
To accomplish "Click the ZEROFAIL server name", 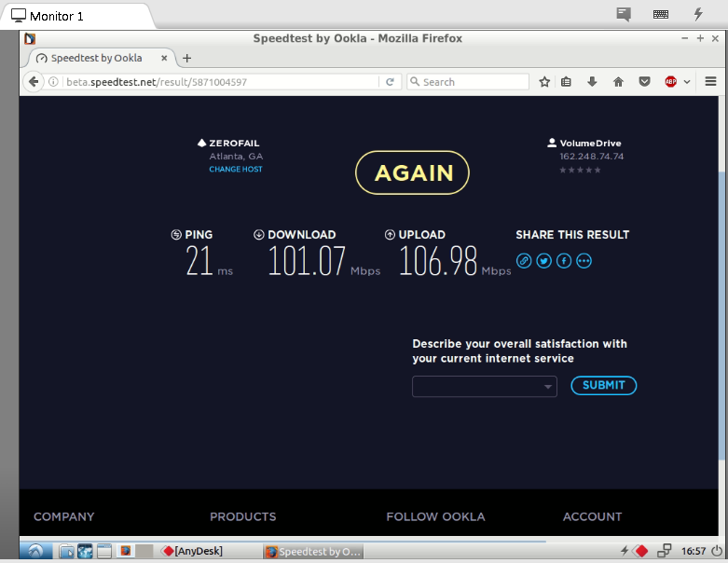I will click(x=234, y=143).
